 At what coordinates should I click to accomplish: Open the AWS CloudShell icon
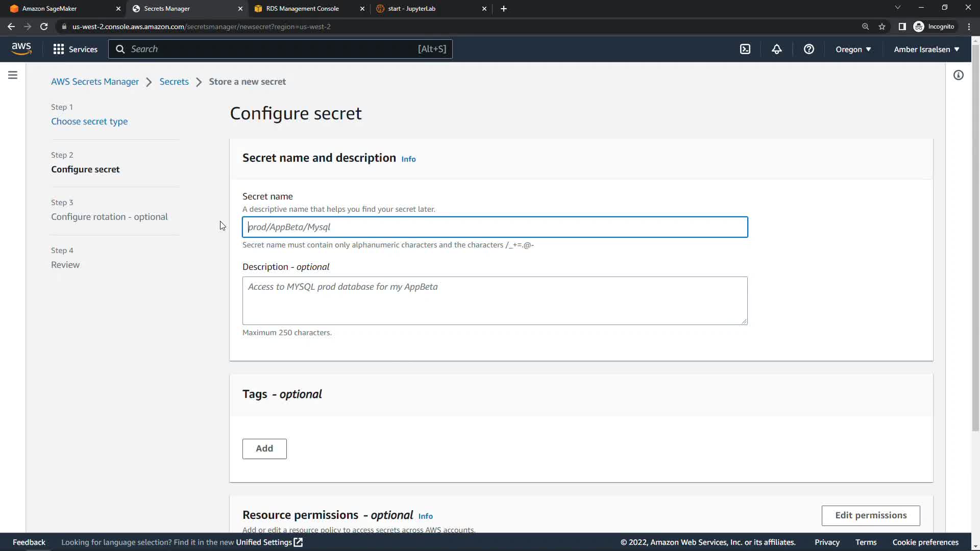(x=745, y=49)
